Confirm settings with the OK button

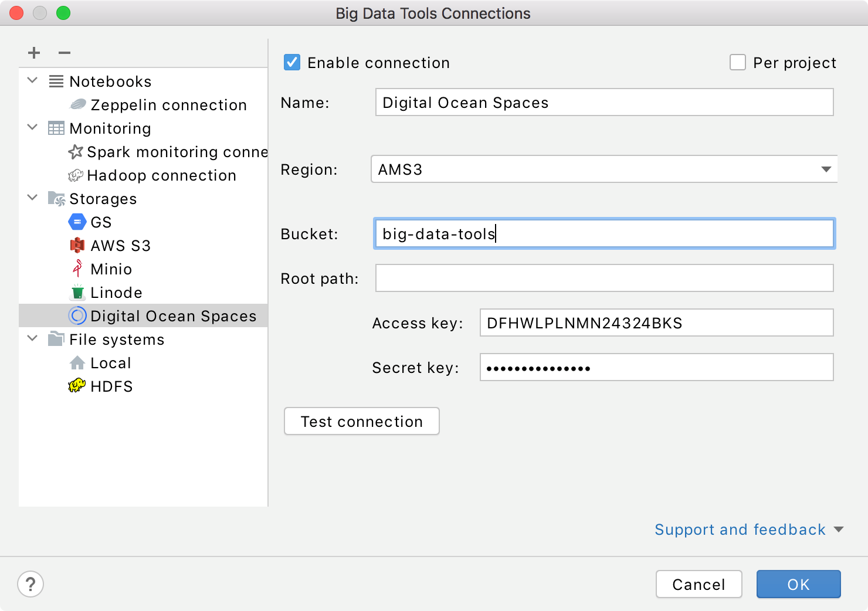tap(798, 584)
